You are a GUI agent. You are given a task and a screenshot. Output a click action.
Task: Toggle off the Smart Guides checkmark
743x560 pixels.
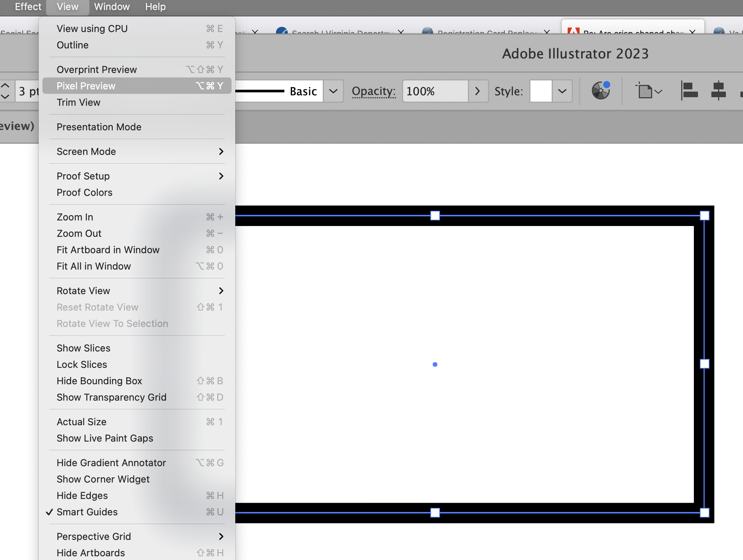[x=50, y=512]
